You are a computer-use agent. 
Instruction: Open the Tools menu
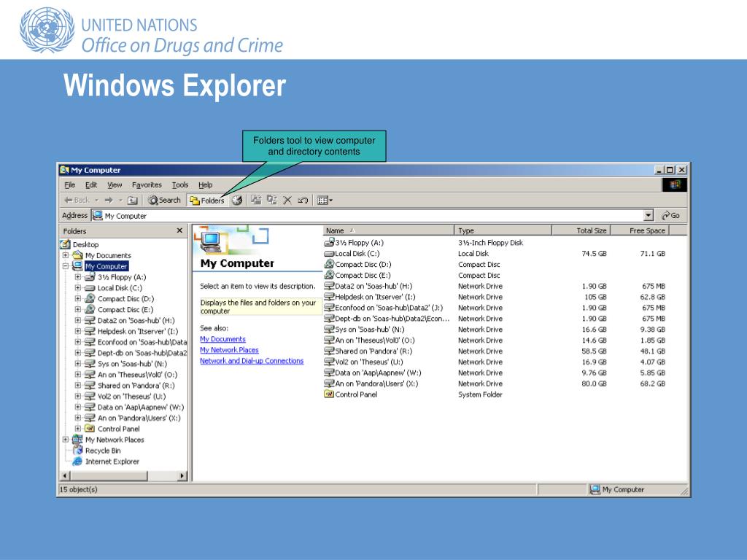(180, 184)
